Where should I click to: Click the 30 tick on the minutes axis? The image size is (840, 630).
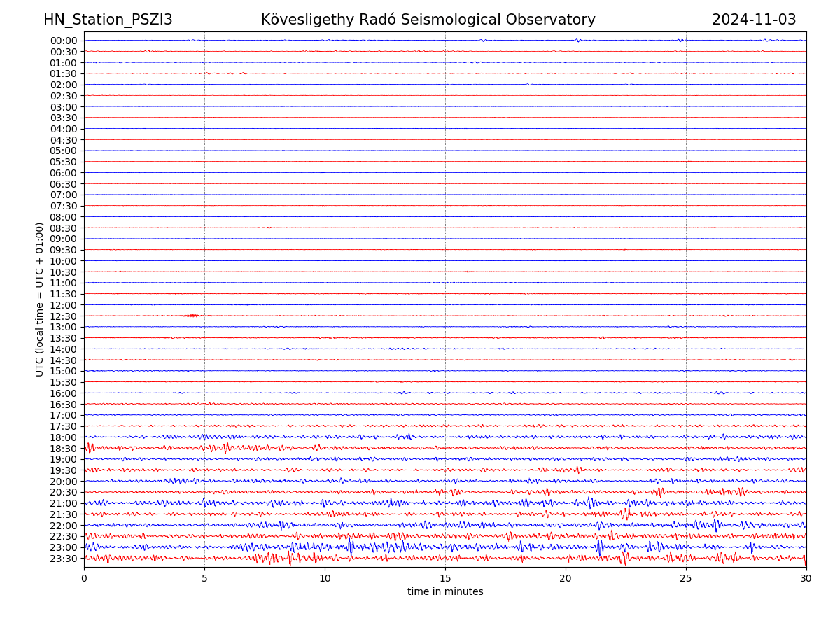click(806, 579)
